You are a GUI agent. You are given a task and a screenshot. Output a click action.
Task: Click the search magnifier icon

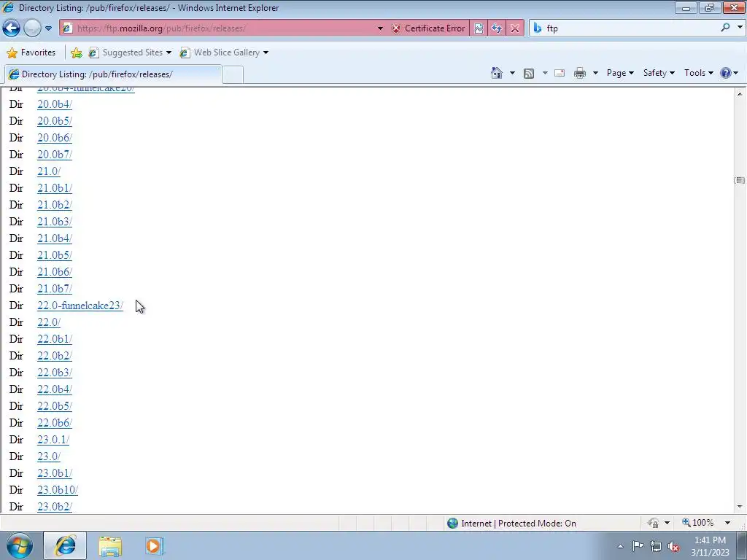726,28
